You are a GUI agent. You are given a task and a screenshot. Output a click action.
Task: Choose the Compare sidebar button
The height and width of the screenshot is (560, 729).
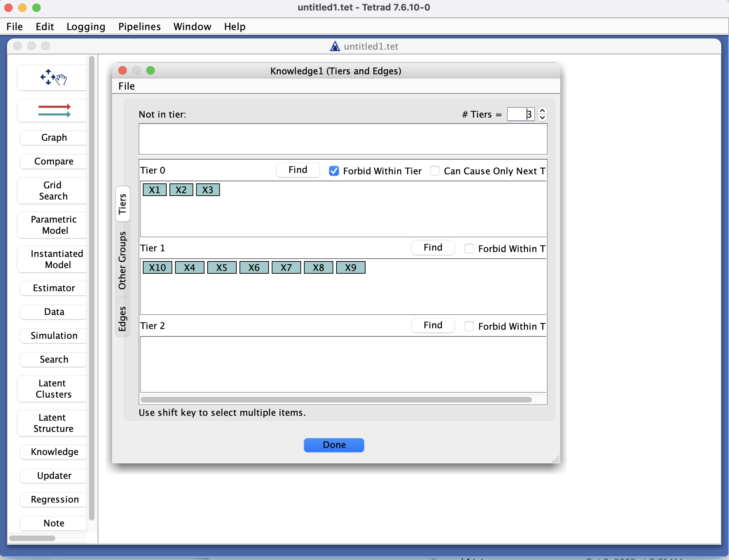(x=54, y=161)
